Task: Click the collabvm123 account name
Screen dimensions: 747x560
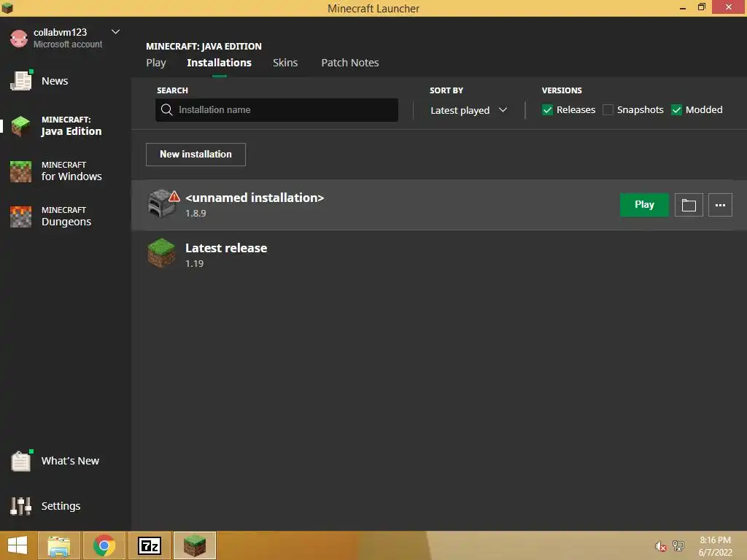Action: click(60, 32)
